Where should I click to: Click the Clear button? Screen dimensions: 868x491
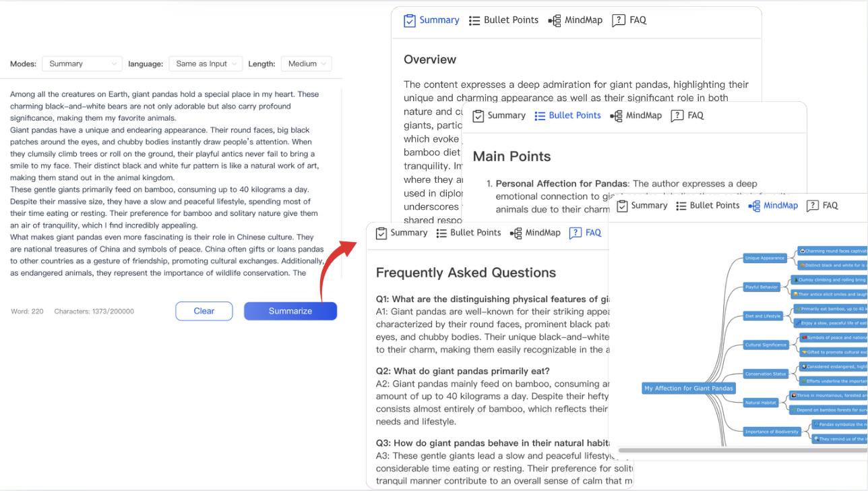click(x=204, y=311)
